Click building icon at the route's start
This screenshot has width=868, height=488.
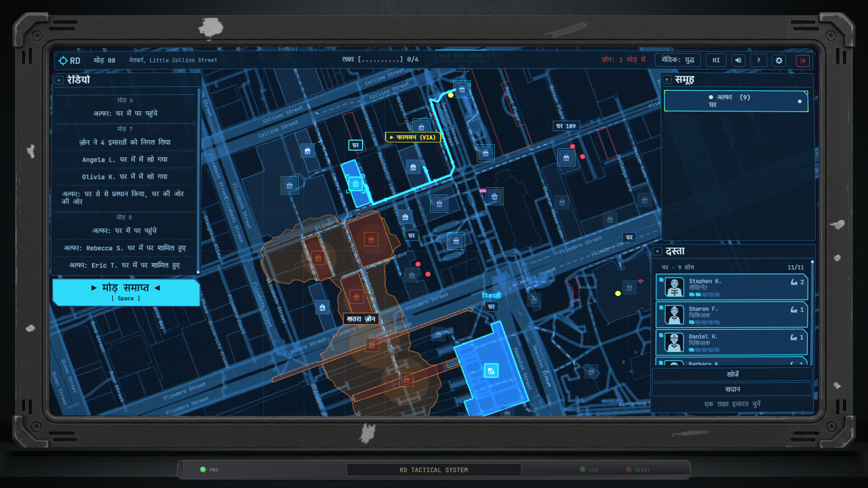[462, 89]
